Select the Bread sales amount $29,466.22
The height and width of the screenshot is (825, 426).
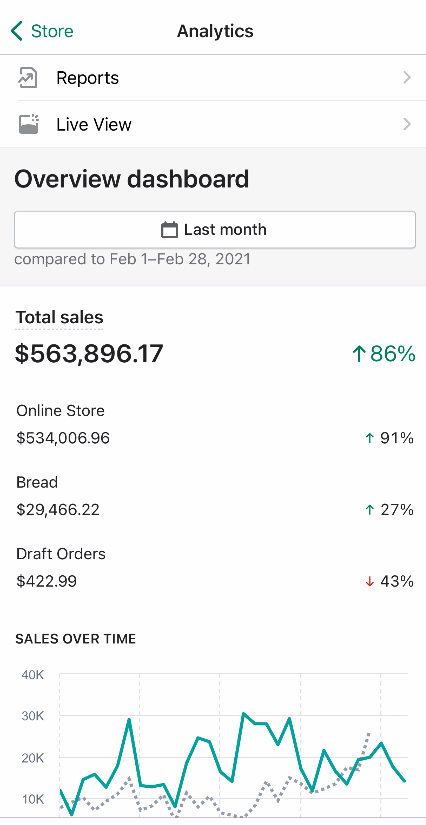pyautogui.click(x=58, y=510)
